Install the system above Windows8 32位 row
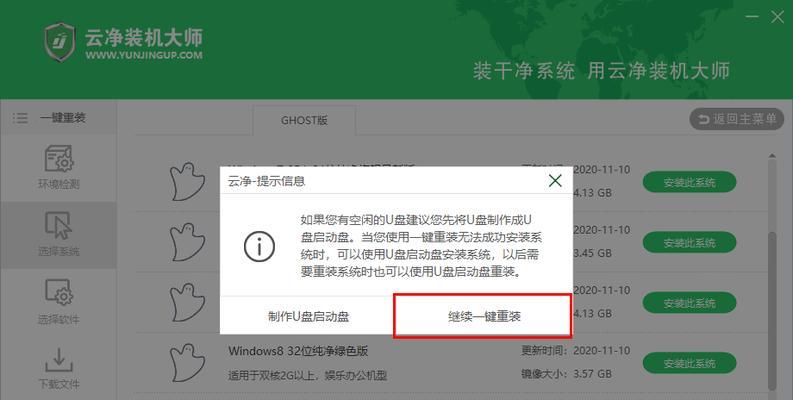The height and width of the screenshot is (400, 793). 689,303
